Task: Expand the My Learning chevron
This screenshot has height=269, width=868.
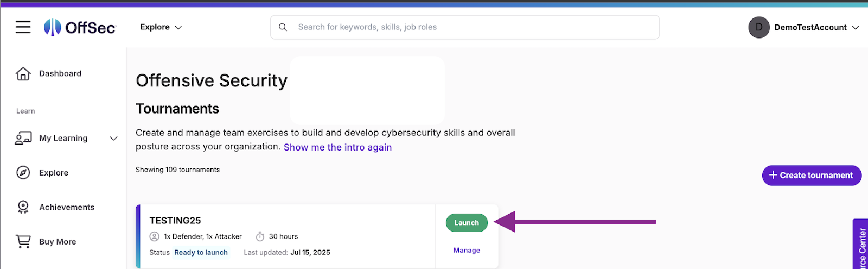Action: [113, 139]
